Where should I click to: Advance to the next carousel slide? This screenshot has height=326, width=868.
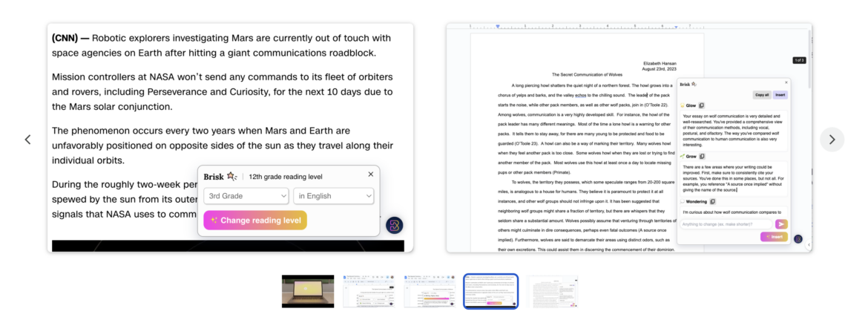click(x=832, y=140)
